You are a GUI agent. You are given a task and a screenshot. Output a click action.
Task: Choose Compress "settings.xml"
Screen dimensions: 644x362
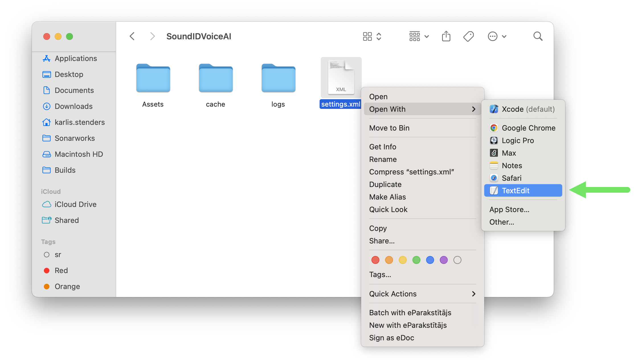[422, 172]
